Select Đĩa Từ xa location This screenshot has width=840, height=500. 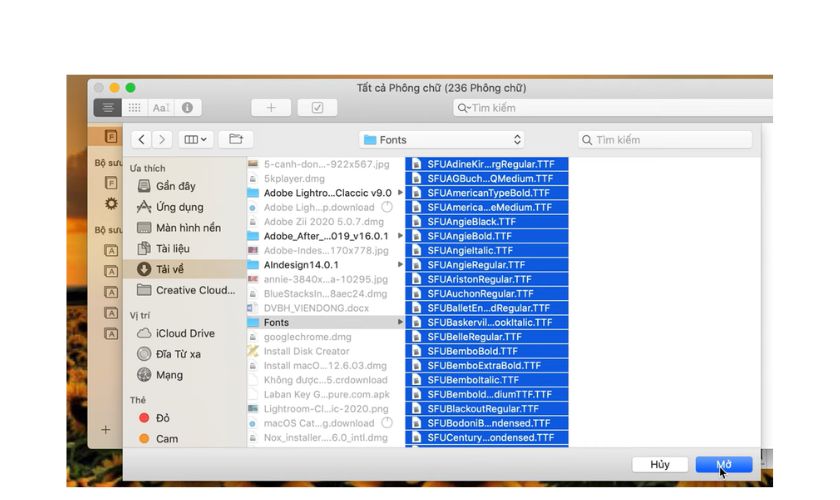[x=184, y=354]
